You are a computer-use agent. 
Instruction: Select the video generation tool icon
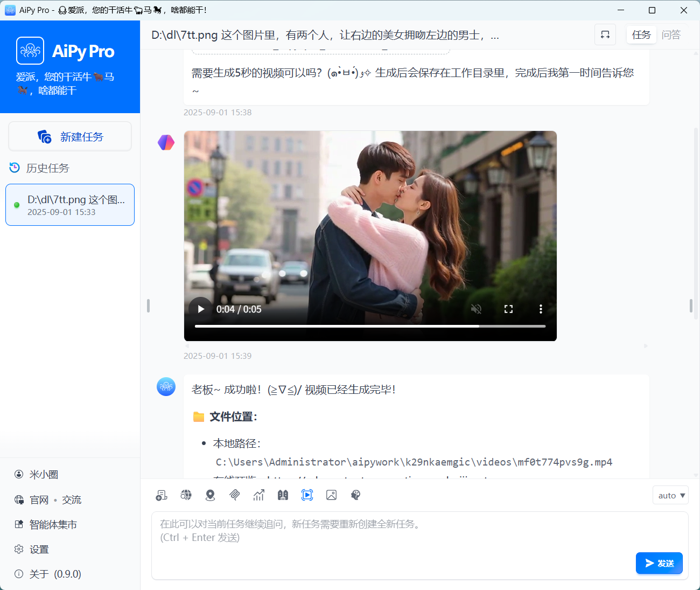307,495
